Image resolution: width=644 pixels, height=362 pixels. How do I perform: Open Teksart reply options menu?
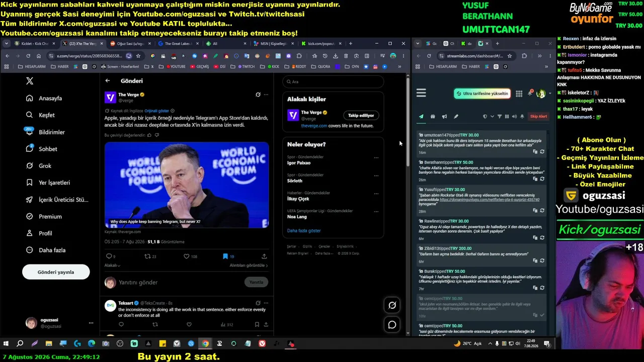tap(266, 303)
